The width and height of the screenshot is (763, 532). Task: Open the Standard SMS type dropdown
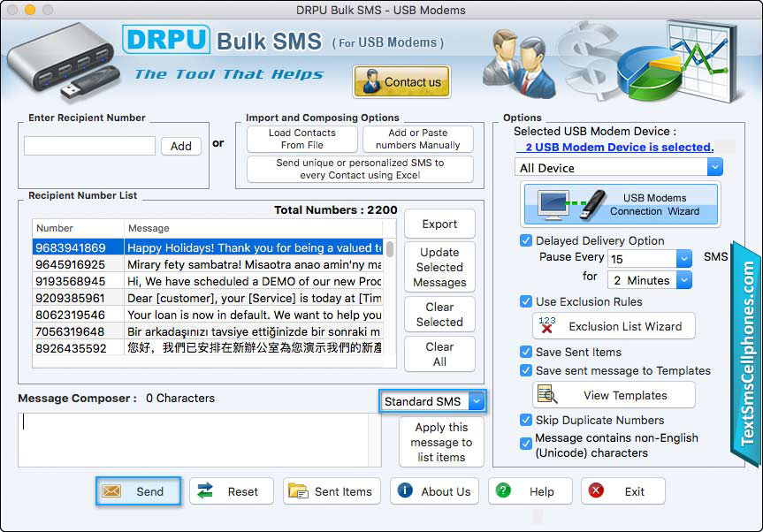tap(432, 401)
